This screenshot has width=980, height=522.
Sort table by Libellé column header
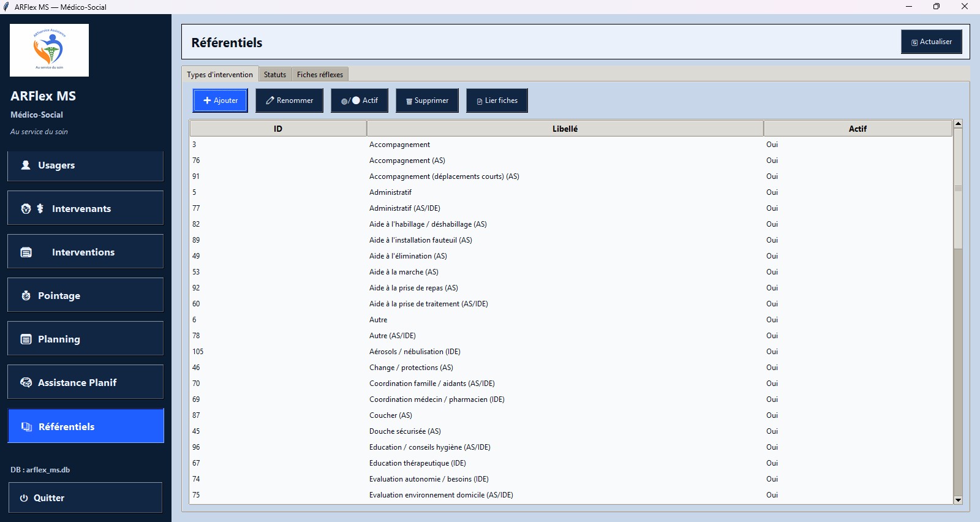click(565, 129)
